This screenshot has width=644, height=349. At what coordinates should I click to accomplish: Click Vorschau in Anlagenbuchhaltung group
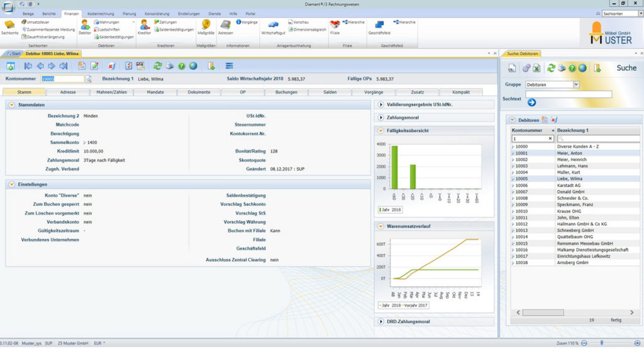click(299, 22)
